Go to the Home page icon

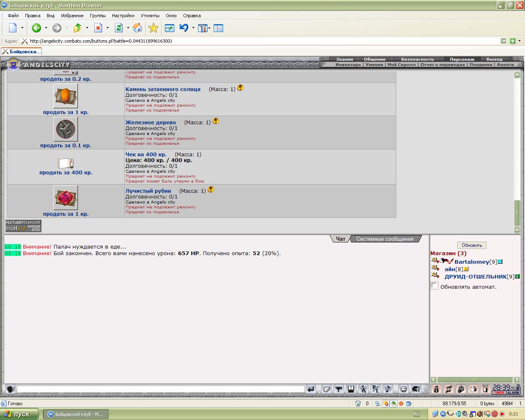[x=137, y=28]
